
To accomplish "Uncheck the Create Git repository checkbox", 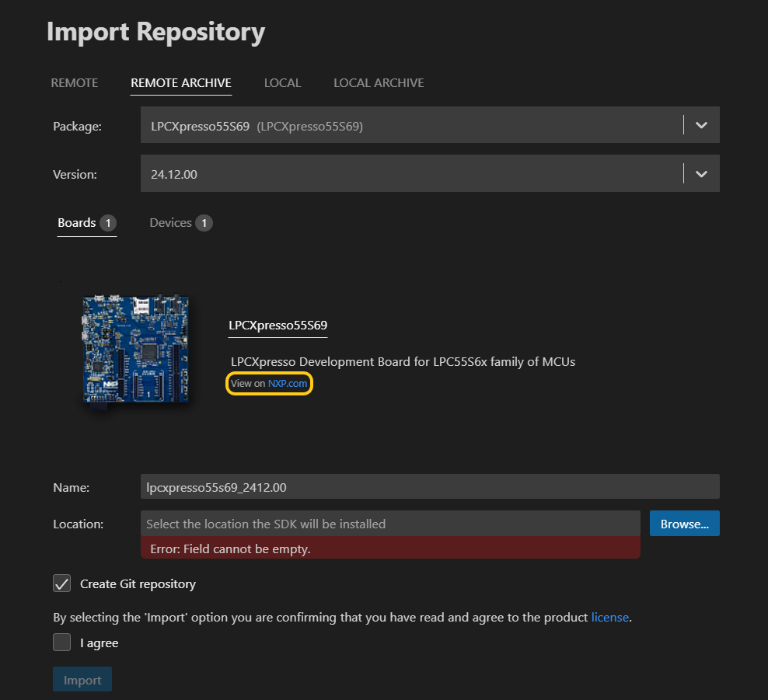I will point(61,583).
